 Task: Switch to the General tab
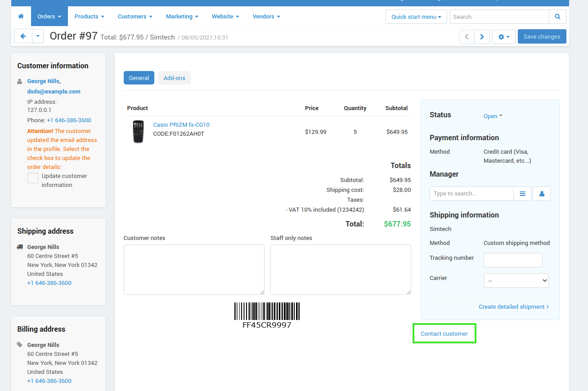coord(139,78)
